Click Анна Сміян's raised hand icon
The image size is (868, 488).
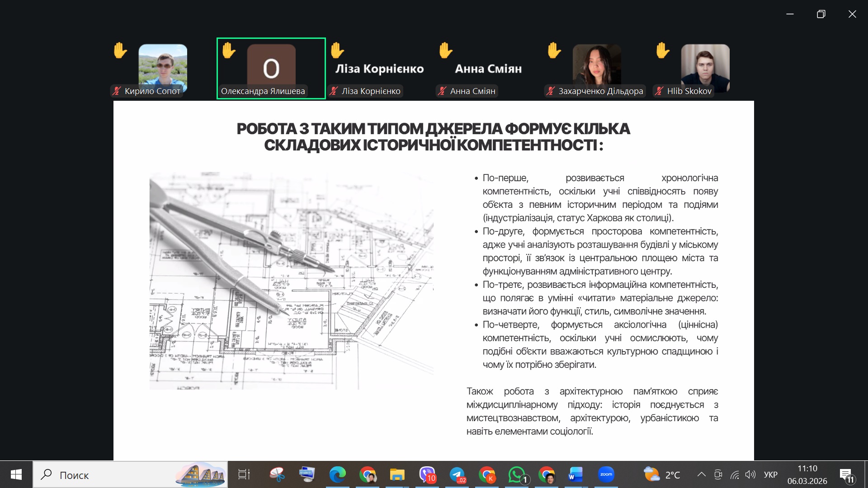pos(446,50)
